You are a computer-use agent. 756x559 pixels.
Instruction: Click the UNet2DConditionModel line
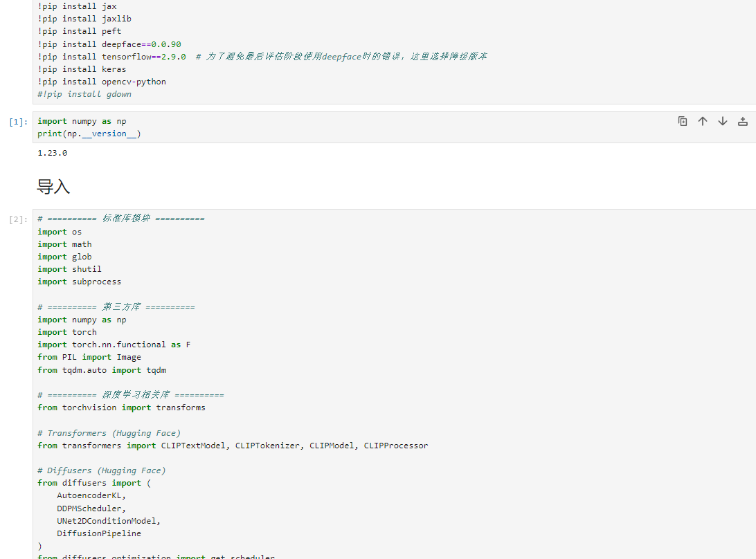pyautogui.click(x=109, y=521)
